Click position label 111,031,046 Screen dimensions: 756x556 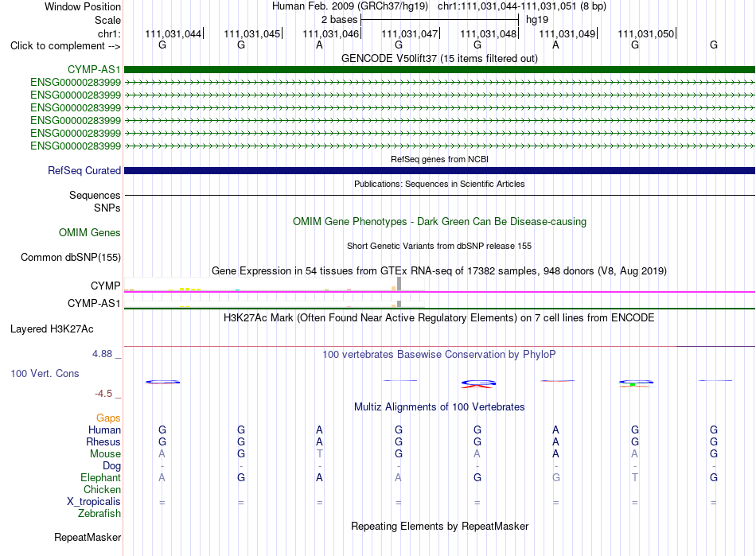(x=331, y=33)
